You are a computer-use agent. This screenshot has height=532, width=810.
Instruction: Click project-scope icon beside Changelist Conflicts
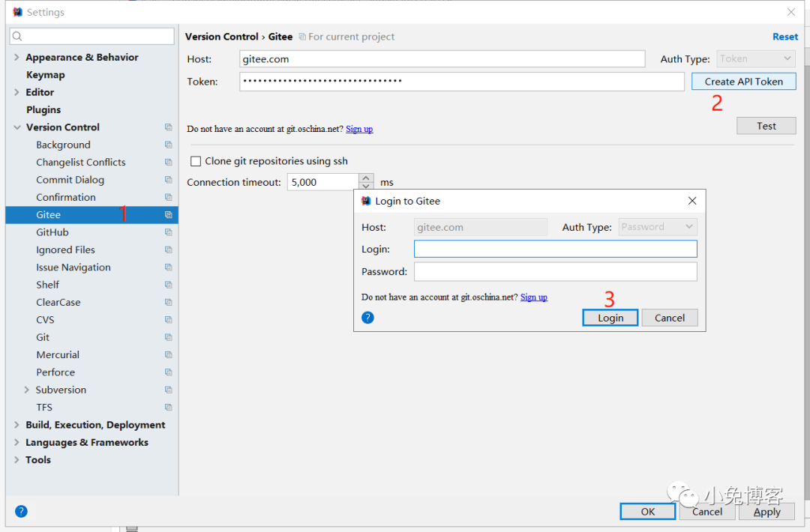[169, 162]
